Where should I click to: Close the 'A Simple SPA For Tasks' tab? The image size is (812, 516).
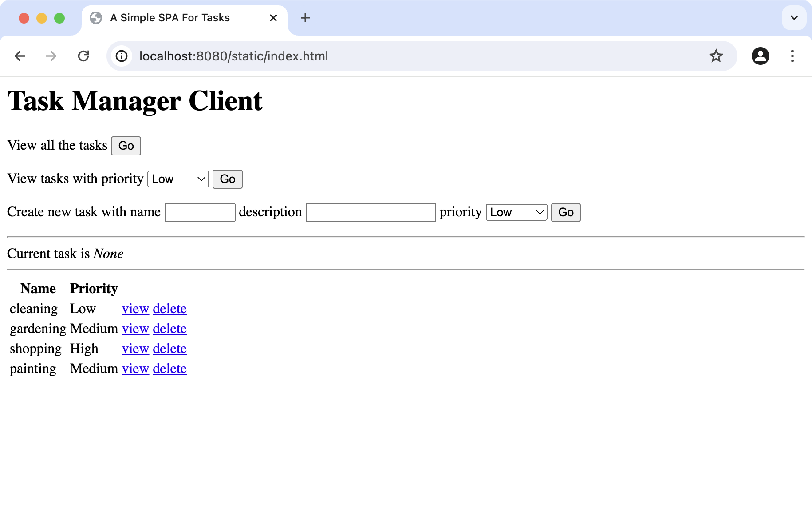coord(273,18)
